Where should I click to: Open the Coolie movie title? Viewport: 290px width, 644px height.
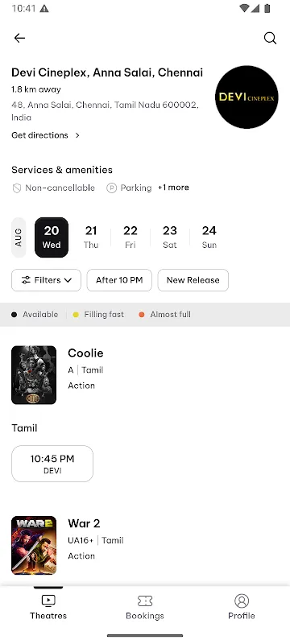(x=85, y=353)
